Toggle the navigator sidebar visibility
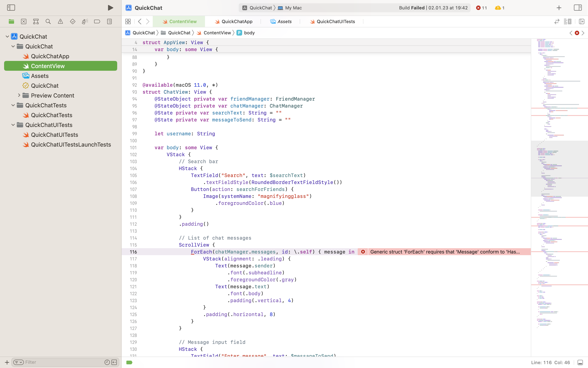Screen dimensions: 588x368 tap(11, 8)
